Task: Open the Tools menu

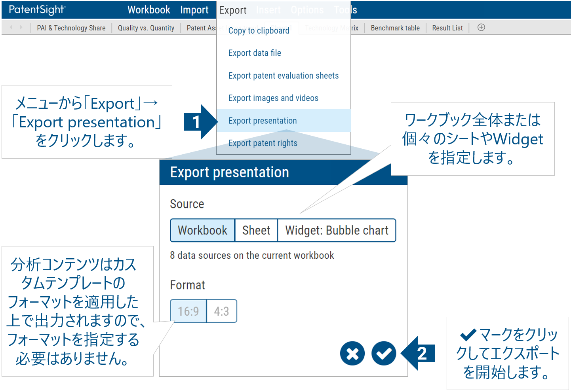Action: coord(345,9)
